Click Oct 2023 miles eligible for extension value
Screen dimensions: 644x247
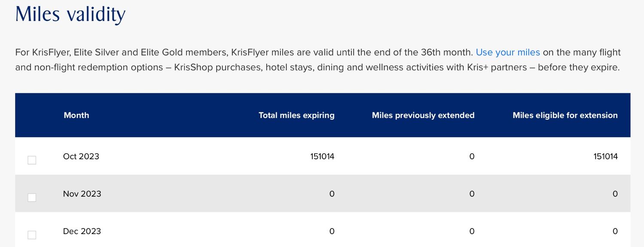(606, 156)
